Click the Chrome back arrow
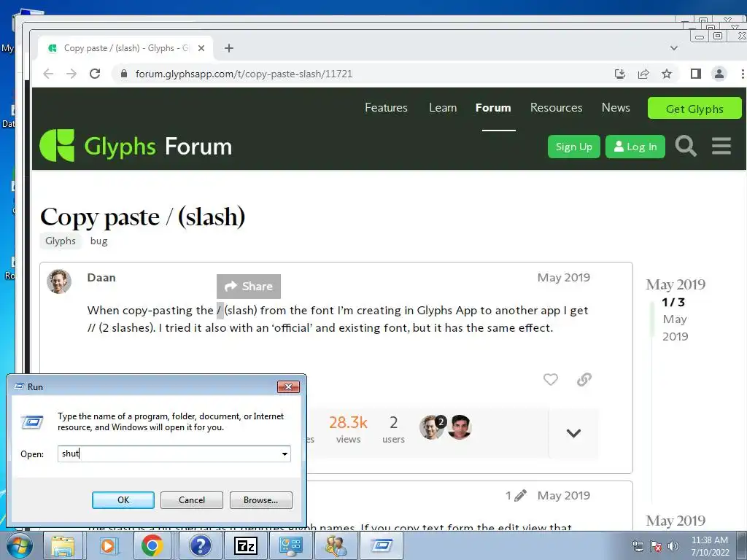Viewport: 747px width, 560px height. 48,74
